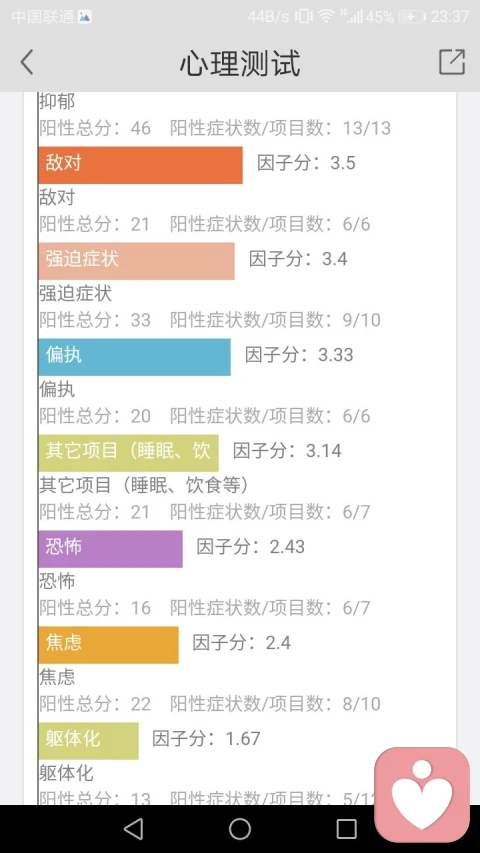This screenshot has height=853, width=480.
Task: Tap Android home circle button
Action: 240,829
